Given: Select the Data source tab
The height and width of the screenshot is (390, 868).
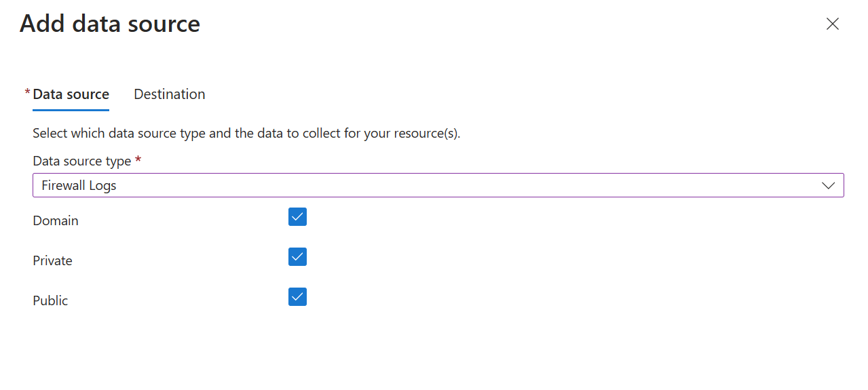Looking at the screenshot, I should (x=71, y=94).
